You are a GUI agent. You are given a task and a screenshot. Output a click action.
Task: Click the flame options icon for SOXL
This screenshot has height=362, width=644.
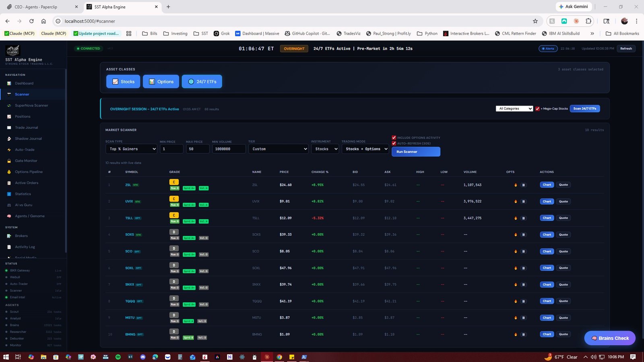click(516, 268)
